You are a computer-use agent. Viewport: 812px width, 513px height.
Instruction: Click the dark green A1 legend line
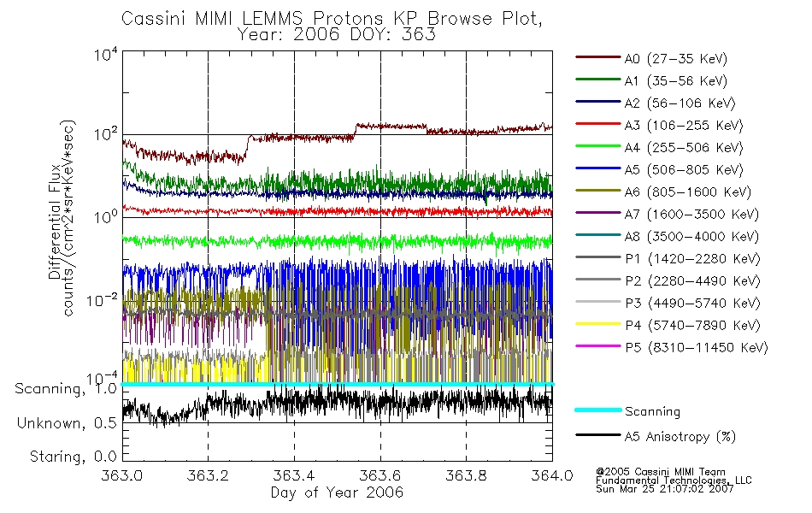598,80
